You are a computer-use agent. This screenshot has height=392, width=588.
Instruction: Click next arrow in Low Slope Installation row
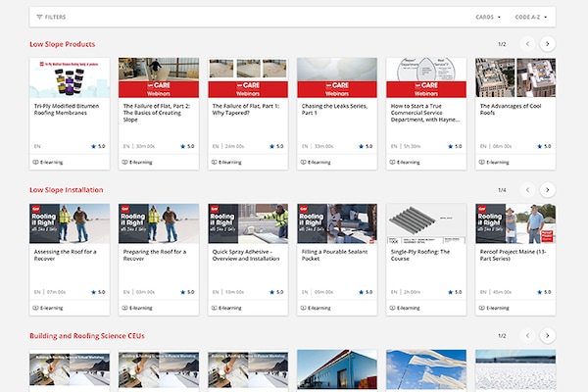(x=548, y=189)
